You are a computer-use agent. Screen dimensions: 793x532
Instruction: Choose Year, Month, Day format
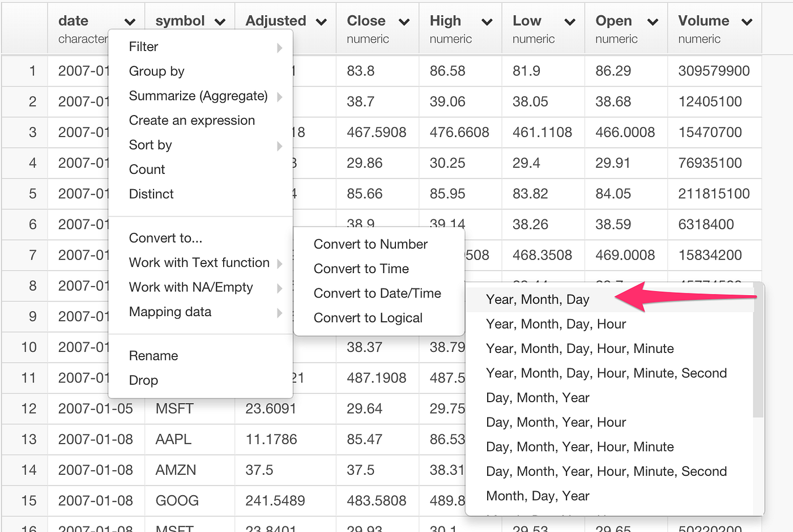click(x=537, y=299)
